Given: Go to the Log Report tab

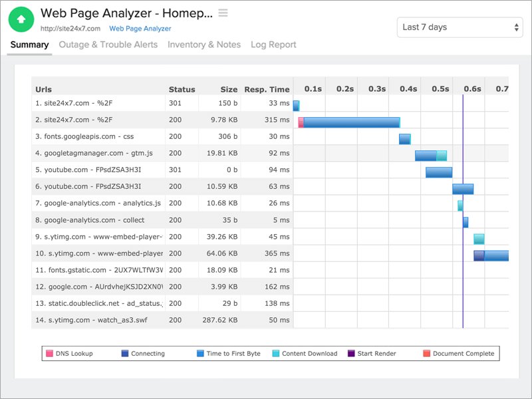Looking at the screenshot, I should [273, 45].
